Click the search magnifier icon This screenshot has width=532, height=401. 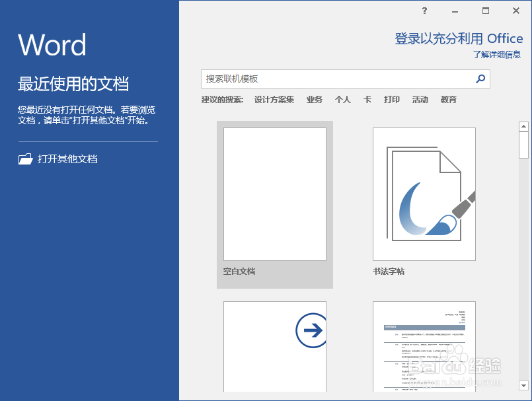click(480, 79)
